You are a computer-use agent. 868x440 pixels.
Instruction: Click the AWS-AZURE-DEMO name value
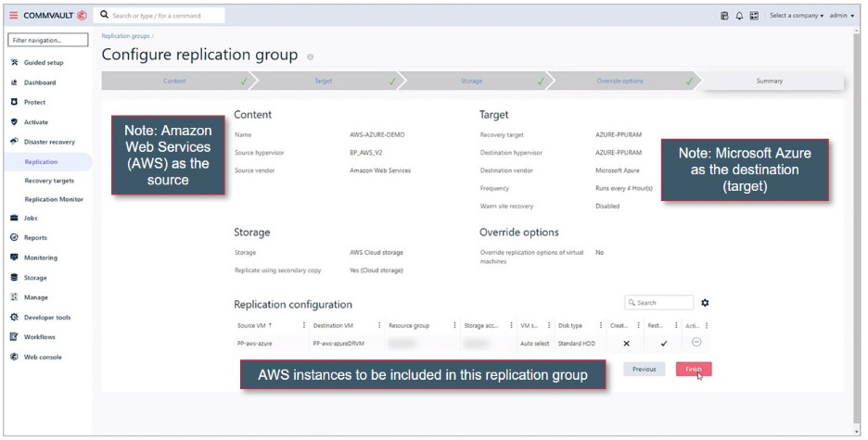377,135
